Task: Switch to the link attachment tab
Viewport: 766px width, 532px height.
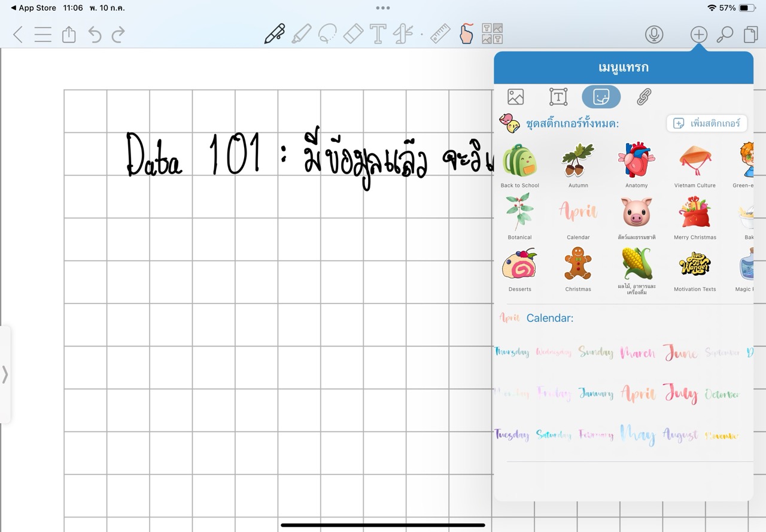Action: tap(644, 97)
